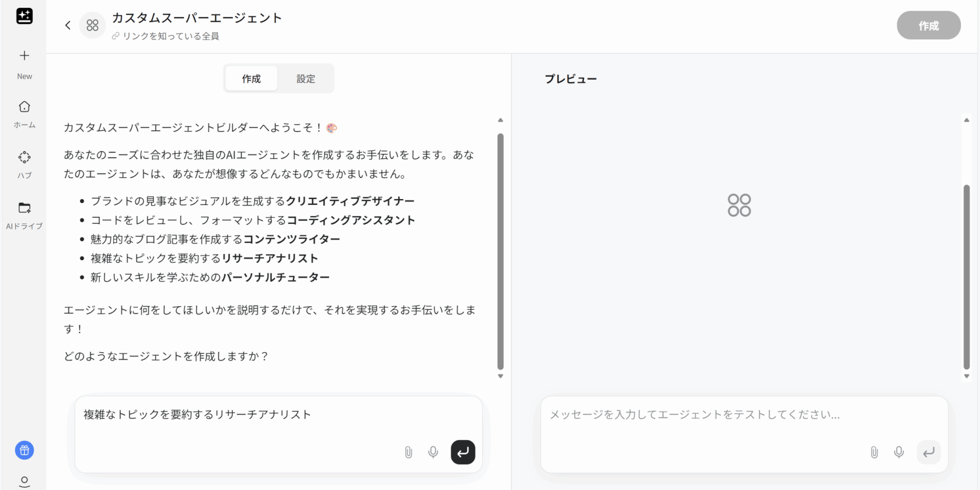The width and height of the screenshot is (980, 490).
Task: Click the agent avatar icon in header
Action: [x=92, y=25]
